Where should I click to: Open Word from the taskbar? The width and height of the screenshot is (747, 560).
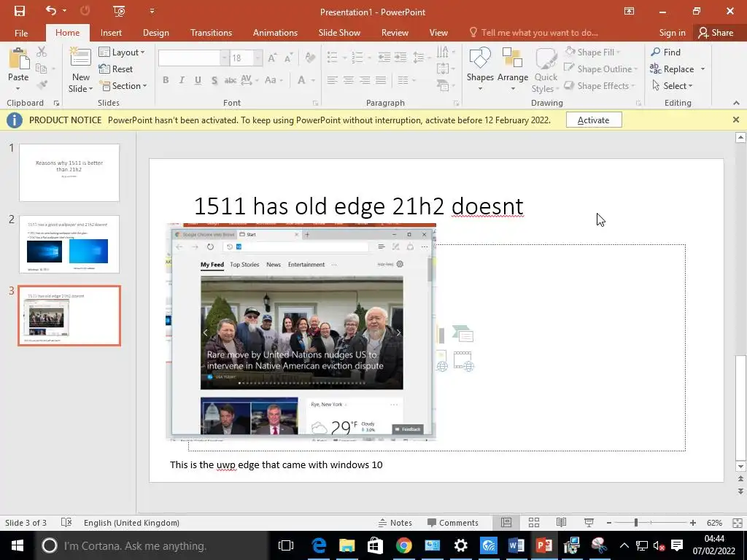tap(516, 545)
